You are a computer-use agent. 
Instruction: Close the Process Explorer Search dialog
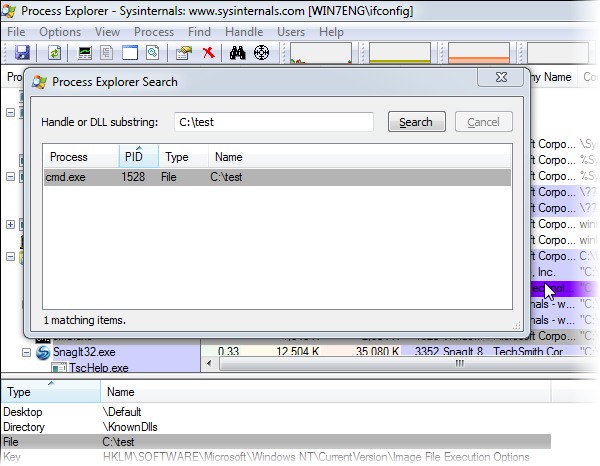pos(501,77)
